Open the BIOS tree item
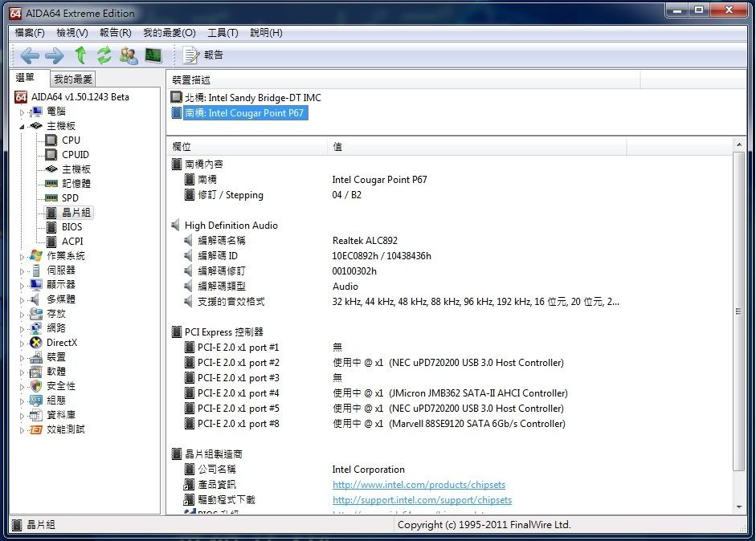The width and height of the screenshot is (756, 541). [x=72, y=227]
